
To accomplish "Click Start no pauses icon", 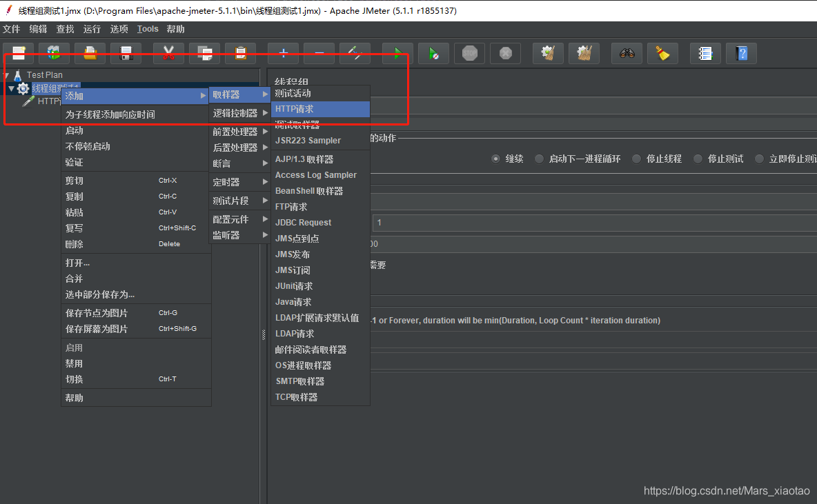I will click(x=433, y=53).
